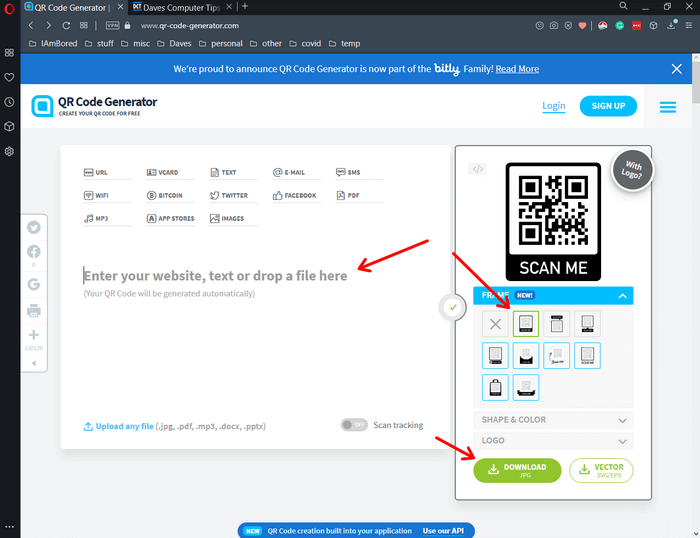Select the WIFI QR code type
This screenshot has height=538, width=700.
tap(107, 196)
